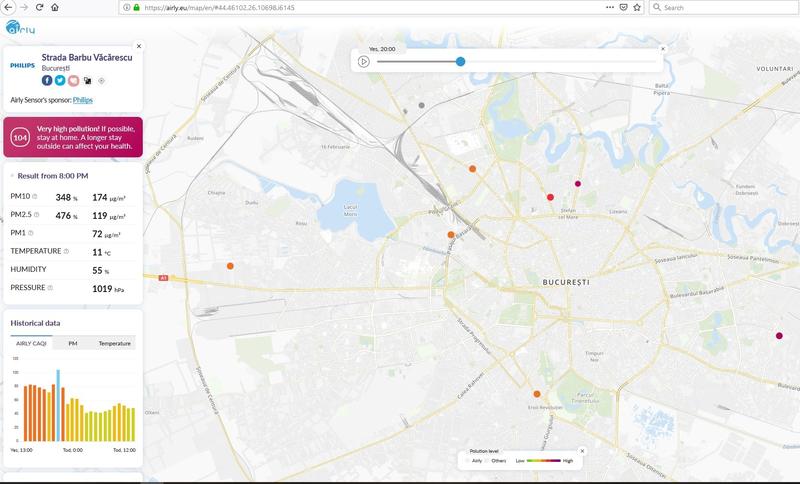Close the timeline slider panel
The height and width of the screenshot is (484, 800).
pyautogui.click(x=662, y=47)
